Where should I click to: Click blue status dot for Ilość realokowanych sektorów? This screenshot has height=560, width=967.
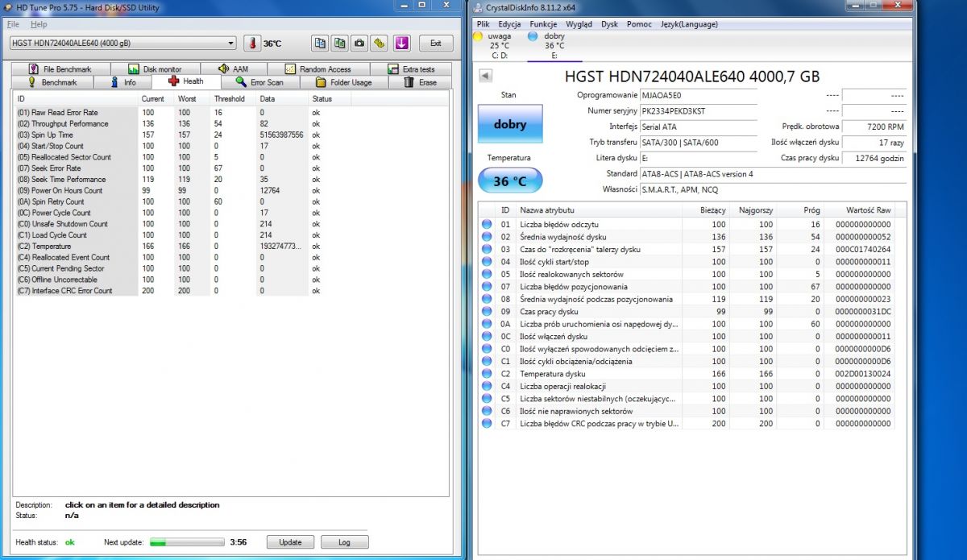(487, 274)
